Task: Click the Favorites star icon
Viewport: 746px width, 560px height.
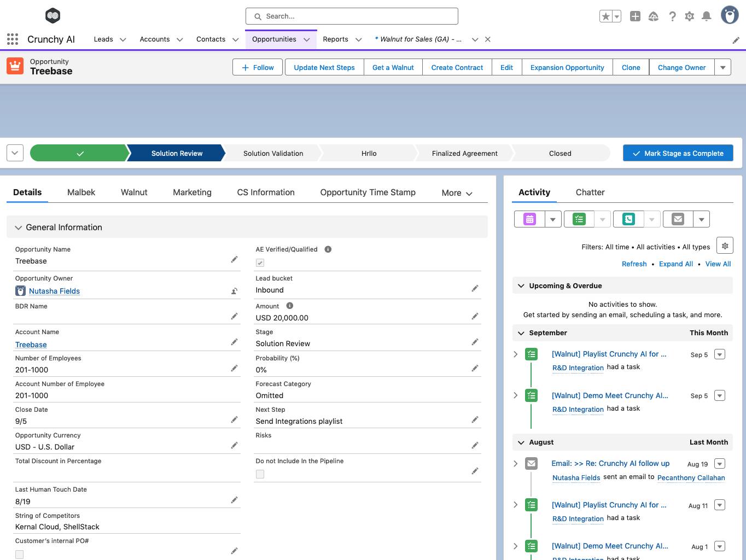Action: click(605, 16)
